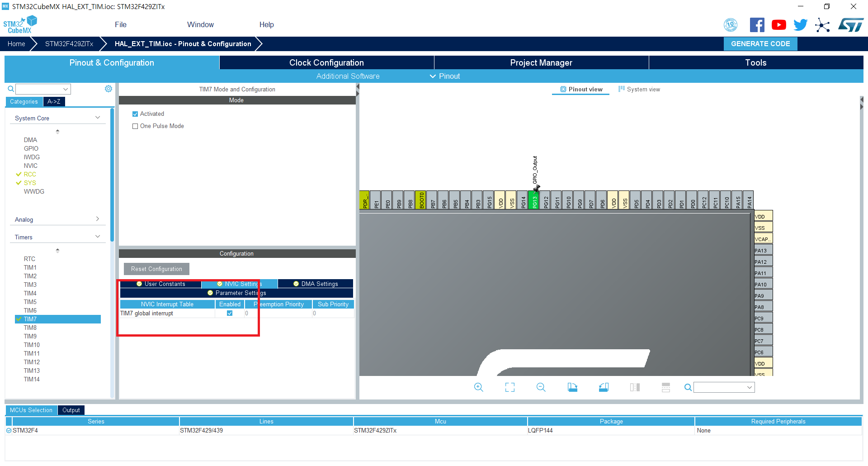Collapse the Timers category
The height and width of the screenshot is (466, 868).
pyautogui.click(x=98, y=237)
